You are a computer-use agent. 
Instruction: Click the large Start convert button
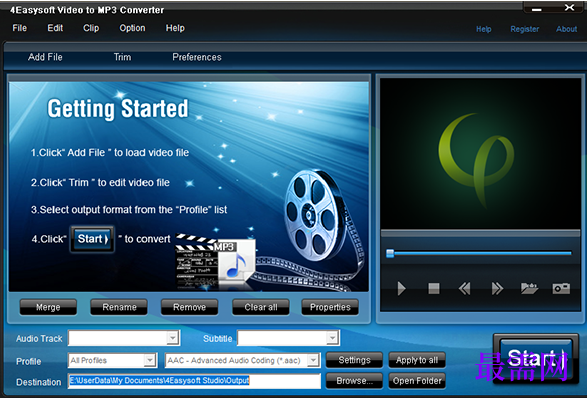[x=536, y=359]
